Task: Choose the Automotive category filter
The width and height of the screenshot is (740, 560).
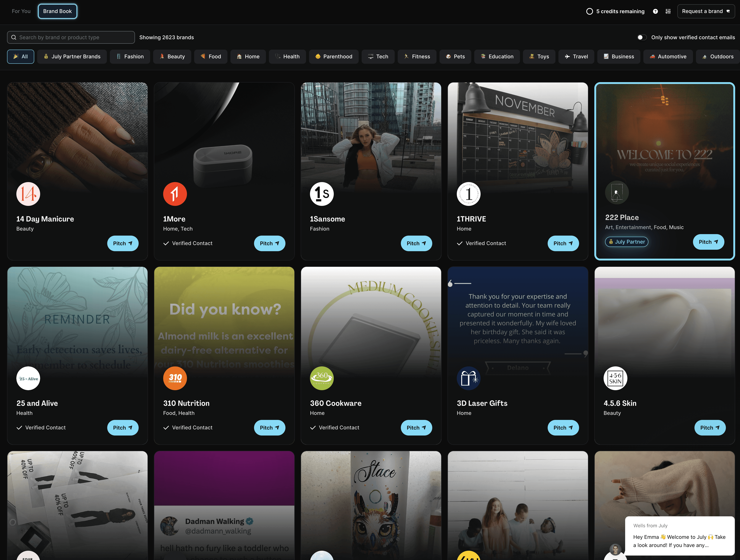Action: [668, 56]
